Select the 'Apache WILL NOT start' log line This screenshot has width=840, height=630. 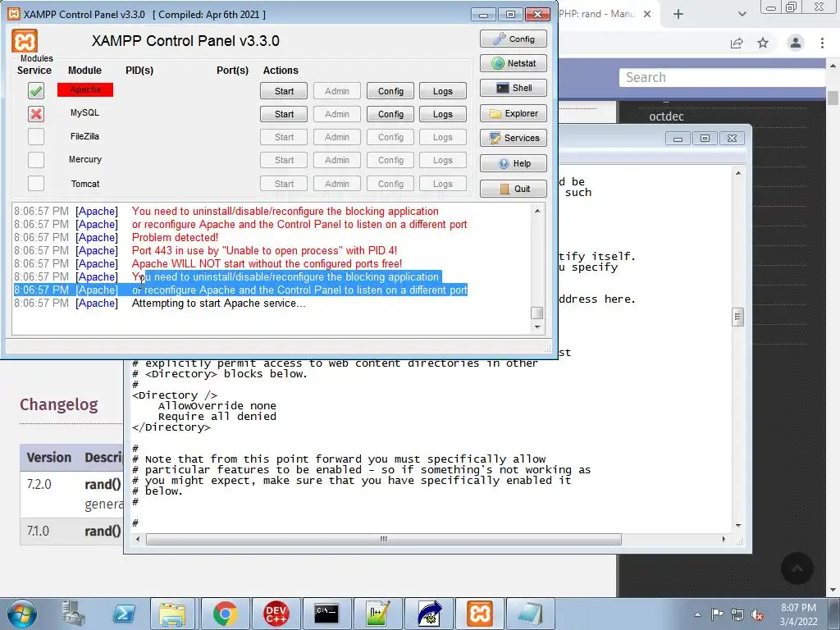pos(267,263)
